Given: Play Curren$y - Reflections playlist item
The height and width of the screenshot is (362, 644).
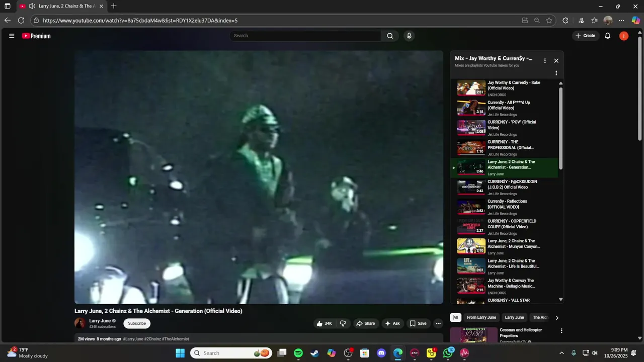Looking at the screenshot, I should (505, 207).
